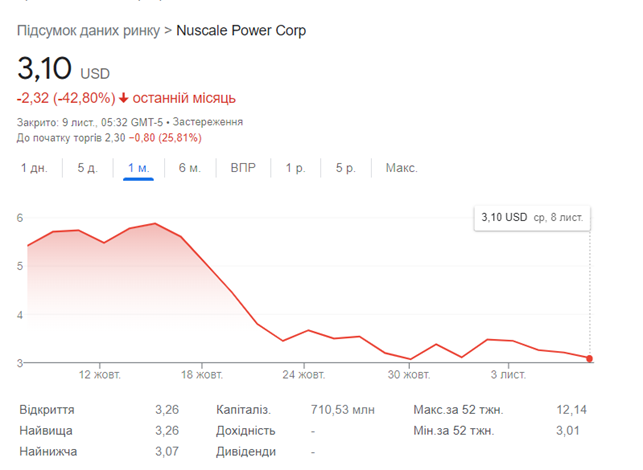Click the 30 жовт. axis date
This screenshot has height=470, width=643.
tap(409, 374)
